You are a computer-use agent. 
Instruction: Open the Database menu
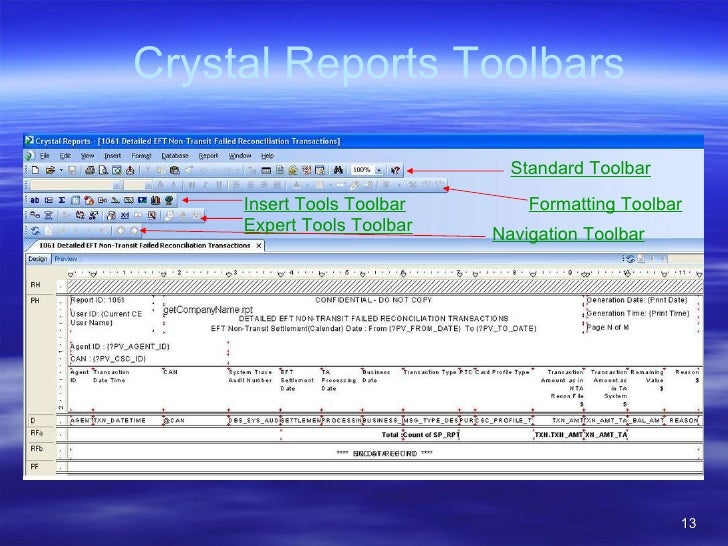pyautogui.click(x=175, y=156)
